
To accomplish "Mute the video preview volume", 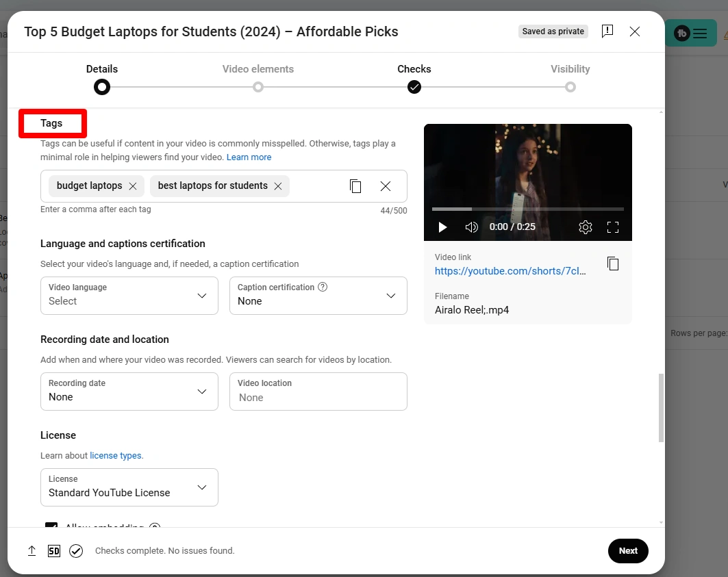I will pos(471,227).
